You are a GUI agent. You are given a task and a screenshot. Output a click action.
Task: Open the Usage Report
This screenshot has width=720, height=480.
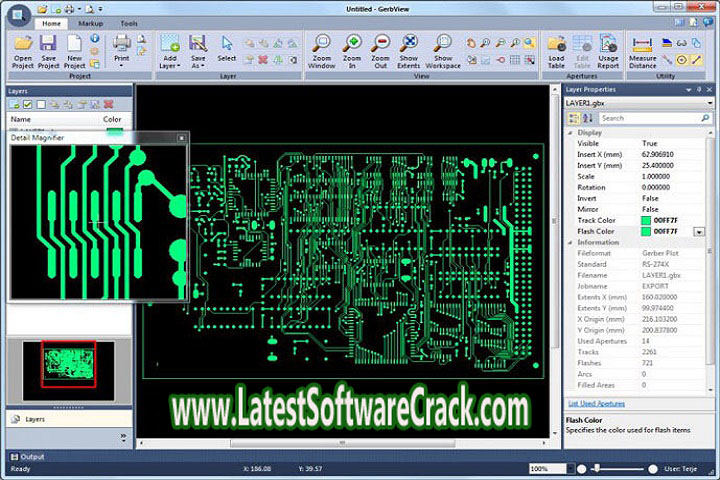[x=608, y=44]
